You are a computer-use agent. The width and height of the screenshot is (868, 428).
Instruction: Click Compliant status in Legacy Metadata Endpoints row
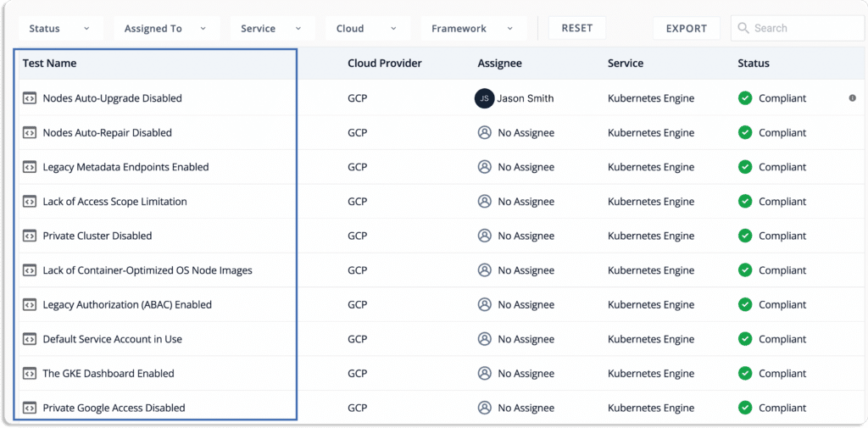point(782,167)
